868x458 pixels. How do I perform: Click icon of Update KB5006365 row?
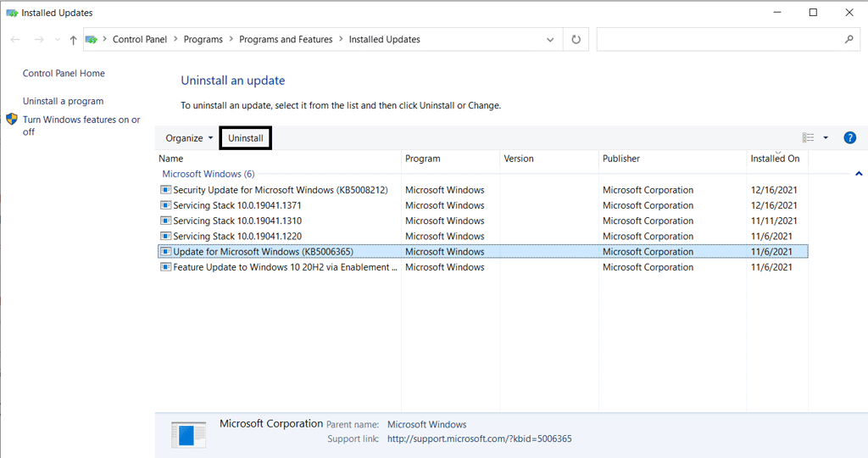tap(165, 251)
